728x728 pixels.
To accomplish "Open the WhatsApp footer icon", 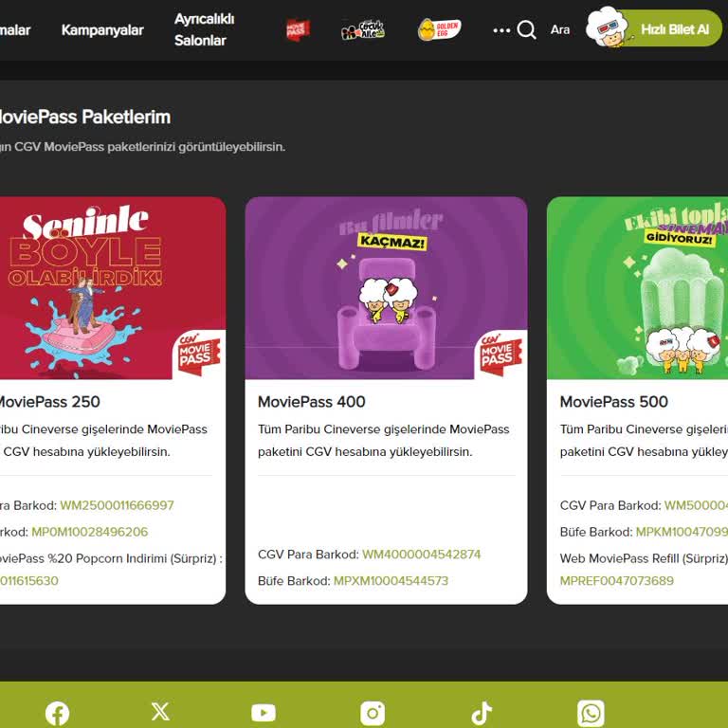I will (x=591, y=713).
